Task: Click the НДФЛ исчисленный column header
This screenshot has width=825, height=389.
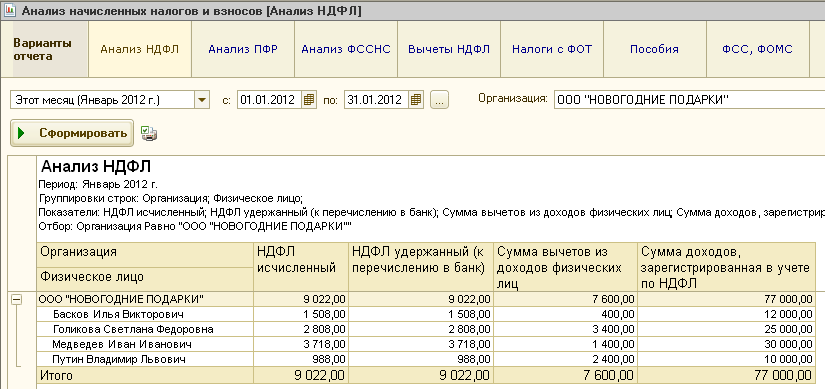Action: (x=301, y=266)
